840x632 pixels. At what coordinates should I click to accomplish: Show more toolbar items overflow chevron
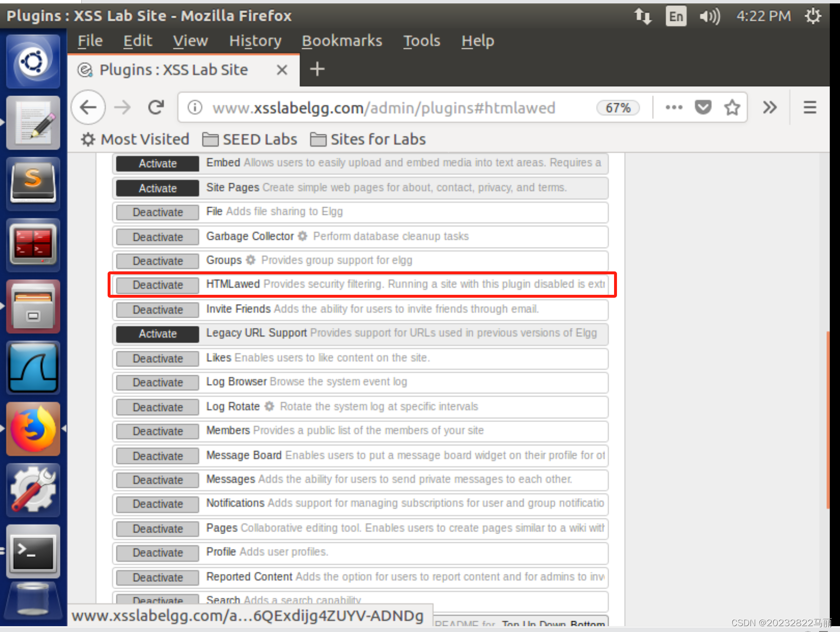pos(769,107)
